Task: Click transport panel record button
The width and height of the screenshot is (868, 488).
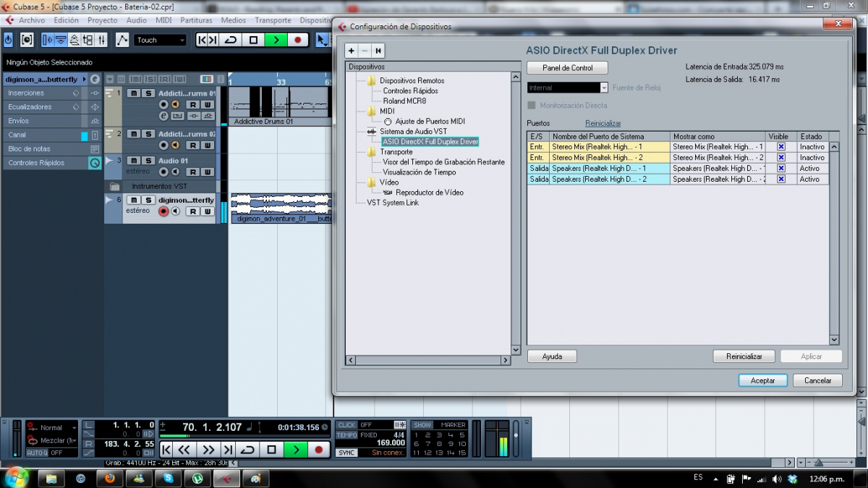Action: click(318, 450)
